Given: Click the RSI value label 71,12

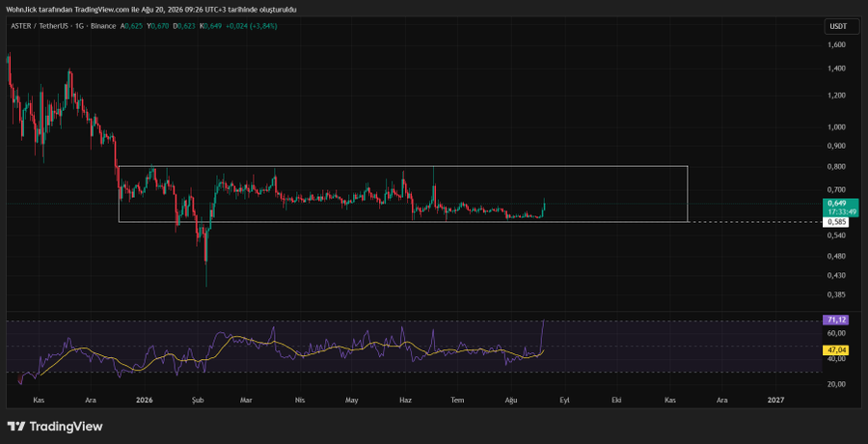Looking at the screenshot, I should [x=836, y=319].
